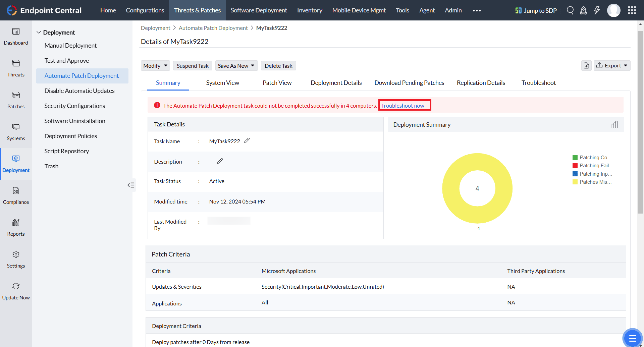Open the Export dropdown
The width and height of the screenshot is (644, 347).
(612, 66)
